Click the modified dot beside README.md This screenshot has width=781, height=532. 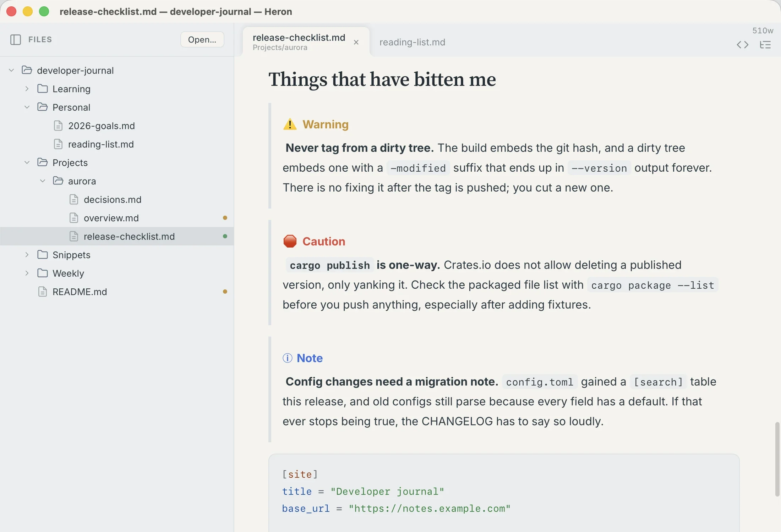(225, 292)
